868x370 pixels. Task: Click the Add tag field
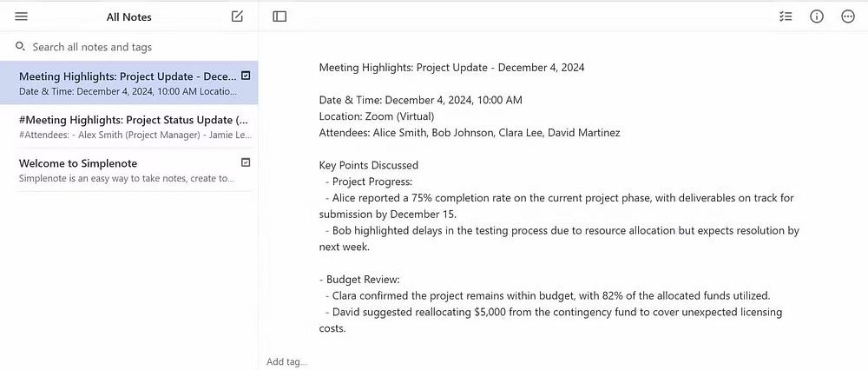click(x=286, y=361)
